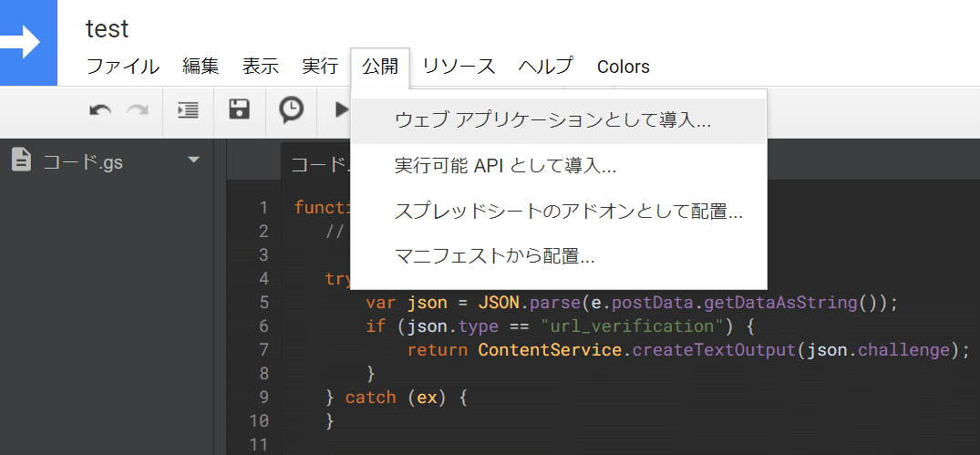Open triggers with the clock icon

291,110
